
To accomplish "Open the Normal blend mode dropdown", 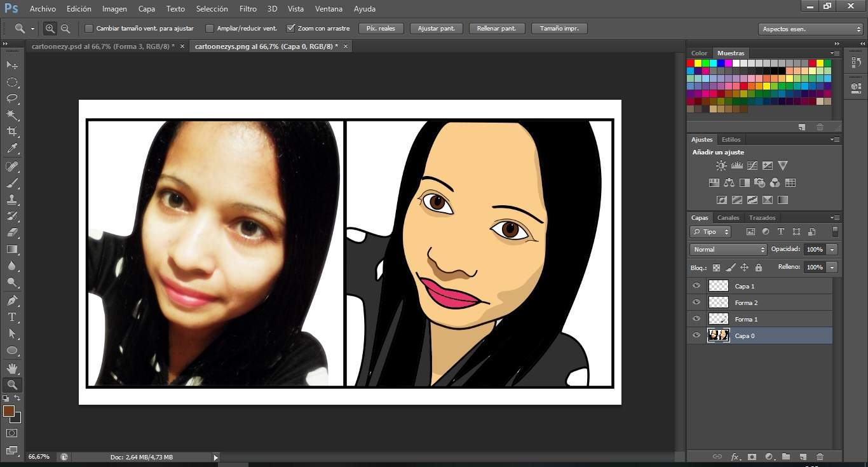I will 728,250.
